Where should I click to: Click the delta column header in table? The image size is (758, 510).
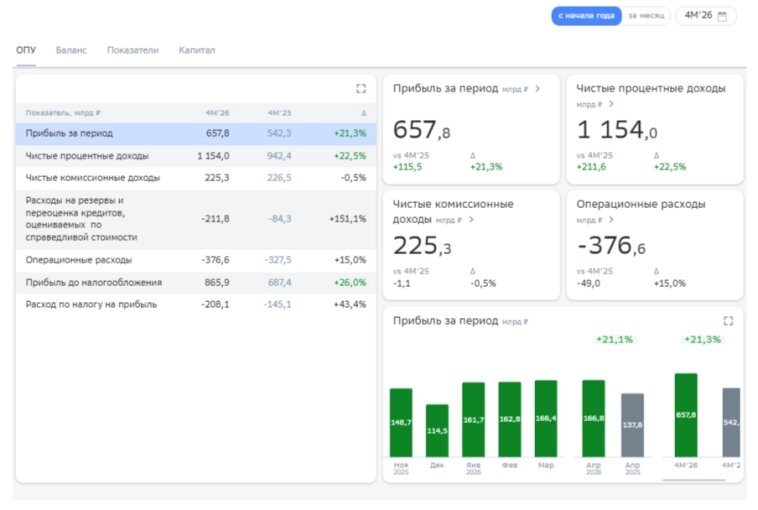(364, 113)
